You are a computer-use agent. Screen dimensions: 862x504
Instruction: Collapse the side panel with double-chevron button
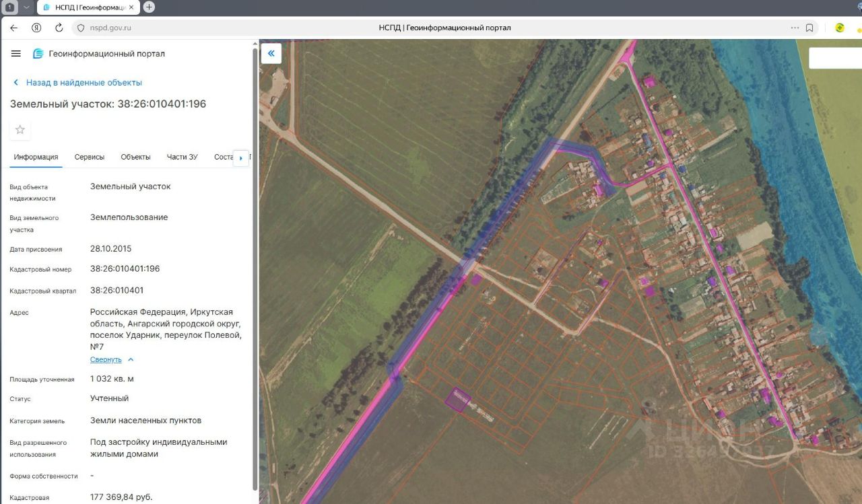point(271,53)
